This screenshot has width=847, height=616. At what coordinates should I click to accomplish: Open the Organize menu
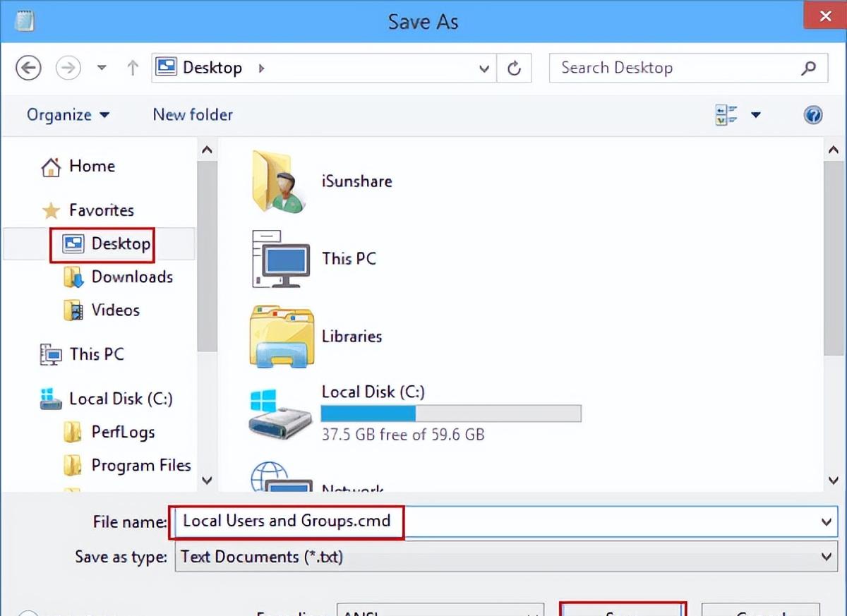click(x=68, y=114)
